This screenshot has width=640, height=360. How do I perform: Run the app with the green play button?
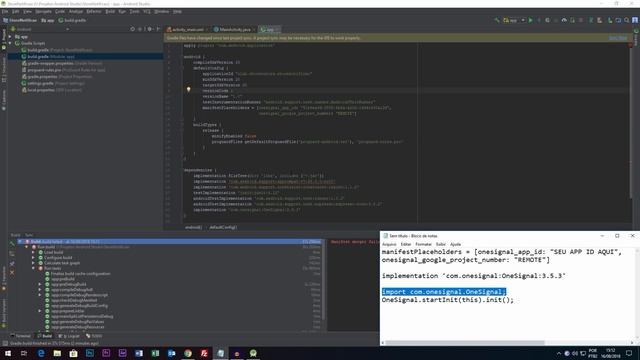click(531, 20)
